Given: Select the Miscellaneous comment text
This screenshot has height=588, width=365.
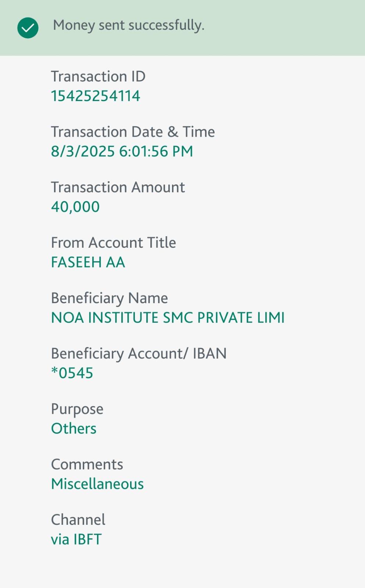Looking at the screenshot, I should coord(97,484).
